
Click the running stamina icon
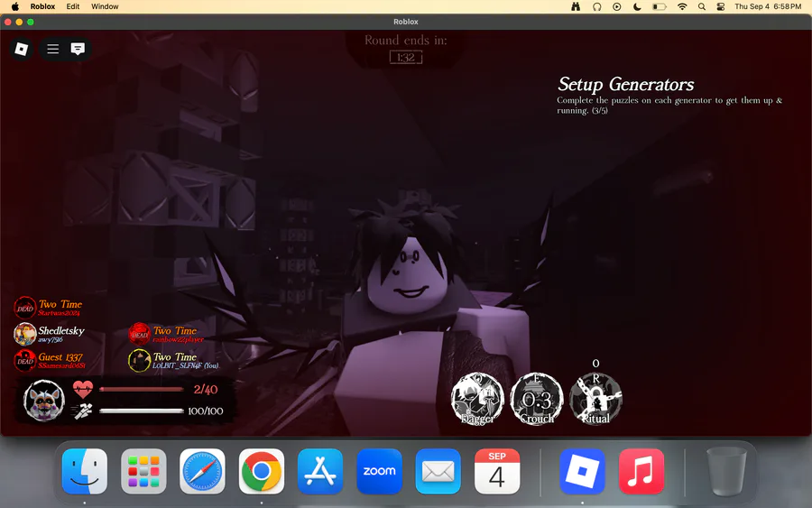tap(83, 411)
